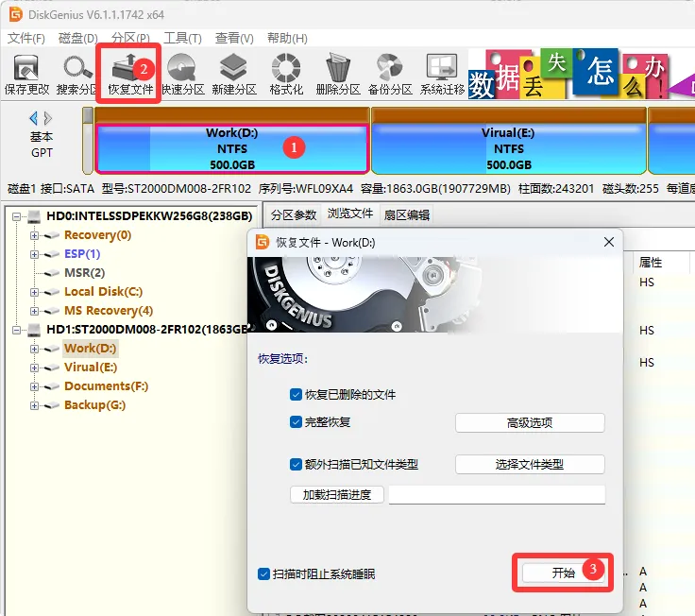Open the 帮助(H) menu
Viewport: 695px width, 616px height.
pos(287,38)
